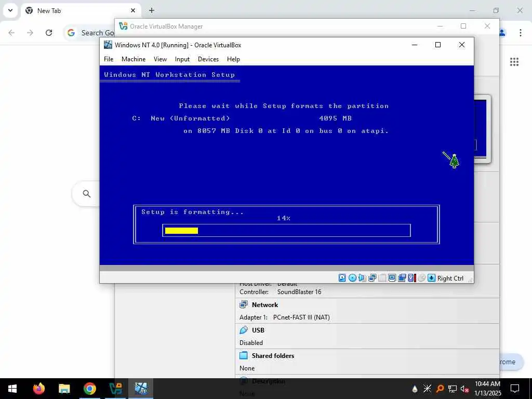Viewport: 532px width, 399px height.
Task: Click the water drop tray icon
Action: click(415, 389)
